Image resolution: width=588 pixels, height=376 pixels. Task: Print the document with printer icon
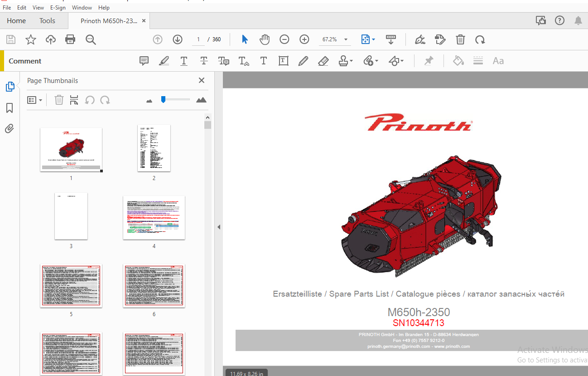coord(70,39)
